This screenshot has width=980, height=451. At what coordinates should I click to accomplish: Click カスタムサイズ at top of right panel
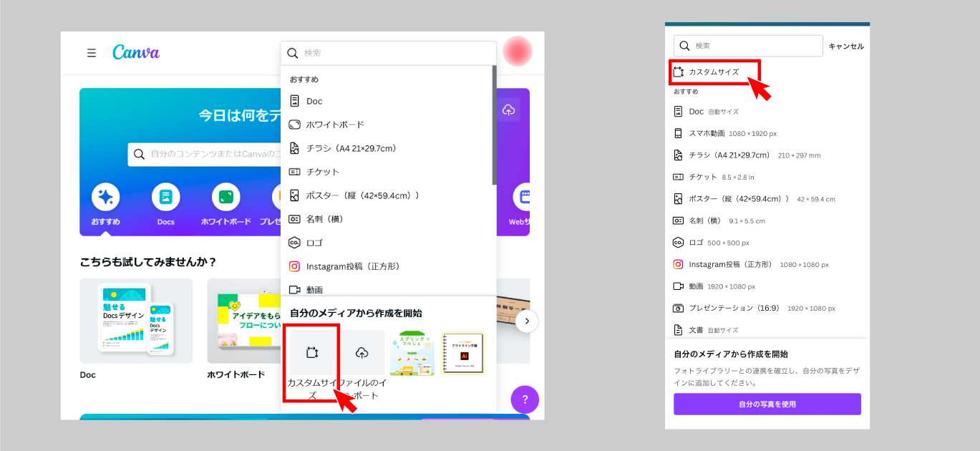(x=713, y=72)
